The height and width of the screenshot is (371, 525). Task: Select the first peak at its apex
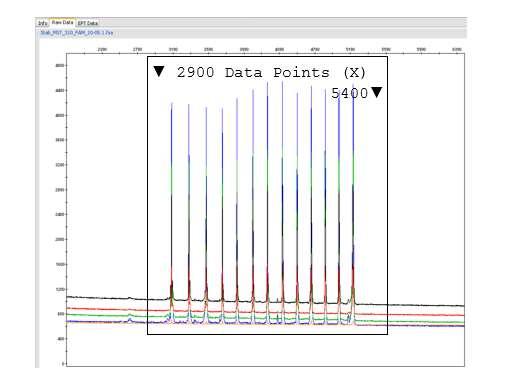(172, 104)
